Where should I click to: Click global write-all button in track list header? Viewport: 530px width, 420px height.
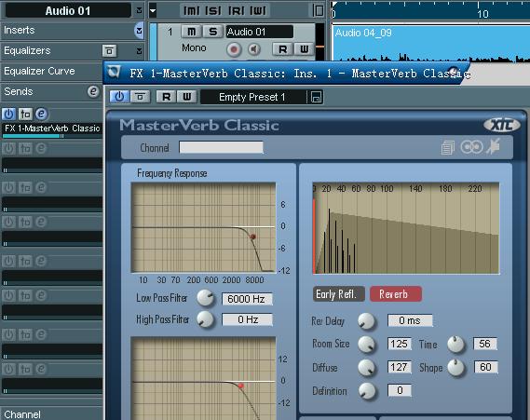[258, 11]
